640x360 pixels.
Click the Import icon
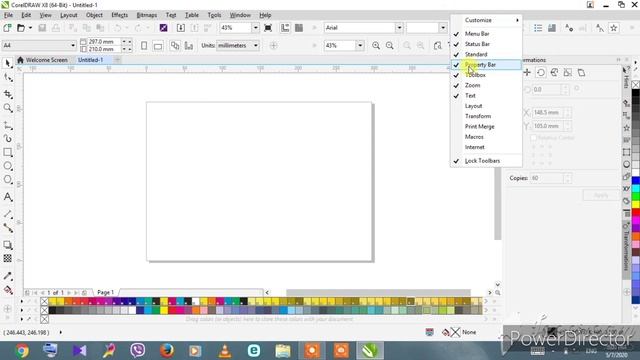[181, 28]
